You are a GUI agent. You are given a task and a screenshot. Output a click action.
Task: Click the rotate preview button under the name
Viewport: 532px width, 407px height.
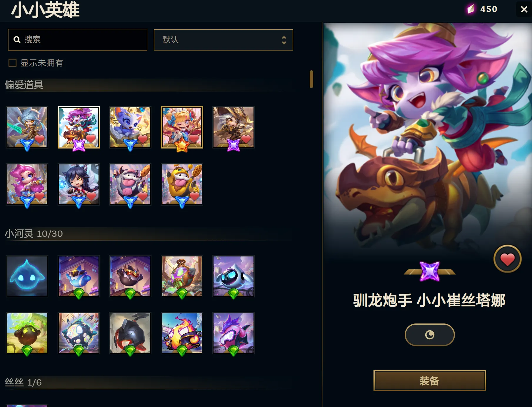tap(429, 335)
